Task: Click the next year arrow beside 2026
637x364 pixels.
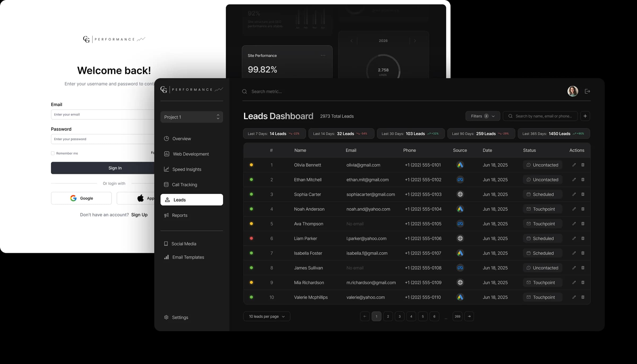Action: [x=415, y=41]
